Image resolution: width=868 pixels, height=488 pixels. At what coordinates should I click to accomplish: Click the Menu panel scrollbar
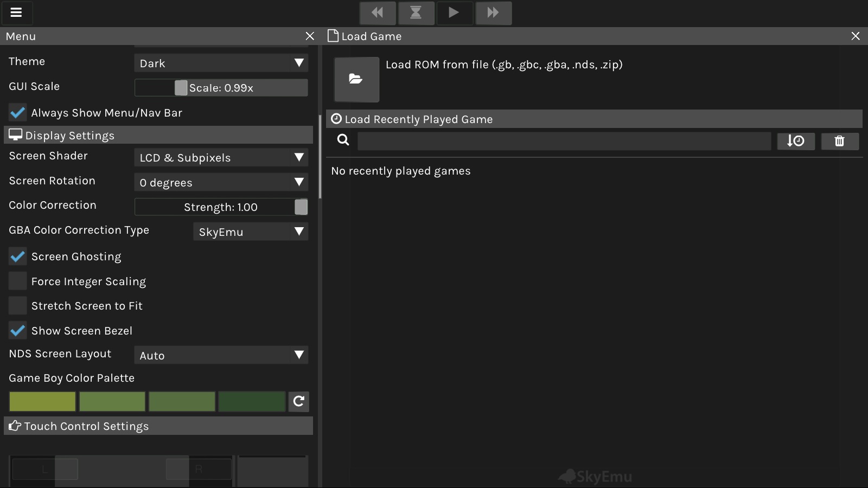[320, 156]
